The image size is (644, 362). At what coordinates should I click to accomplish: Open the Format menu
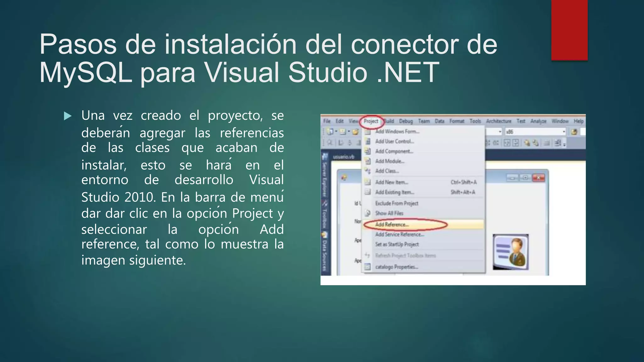tap(457, 121)
